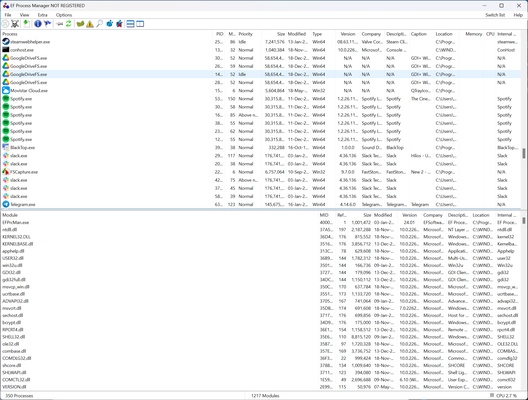This screenshot has height=400, width=528.
Task: Sort processes by Process column header
Action: click(x=107, y=34)
